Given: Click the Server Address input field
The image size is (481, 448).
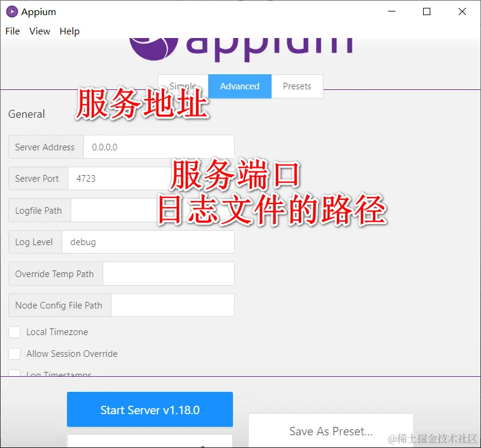Looking at the screenshot, I should 159,147.
